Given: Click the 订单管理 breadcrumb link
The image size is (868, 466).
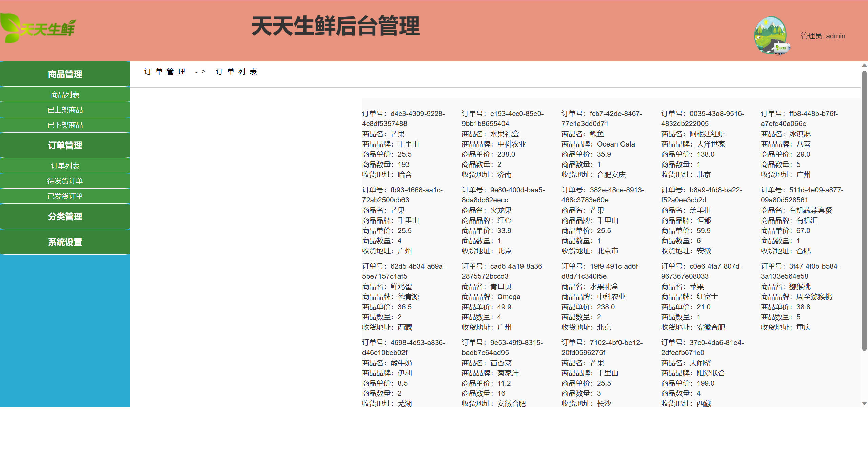Looking at the screenshot, I should tap(164, 72).
